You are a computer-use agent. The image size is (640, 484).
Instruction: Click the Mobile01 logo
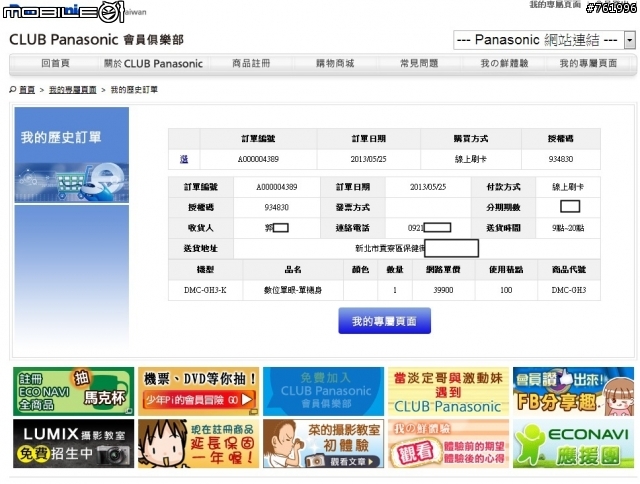[63, 11]
